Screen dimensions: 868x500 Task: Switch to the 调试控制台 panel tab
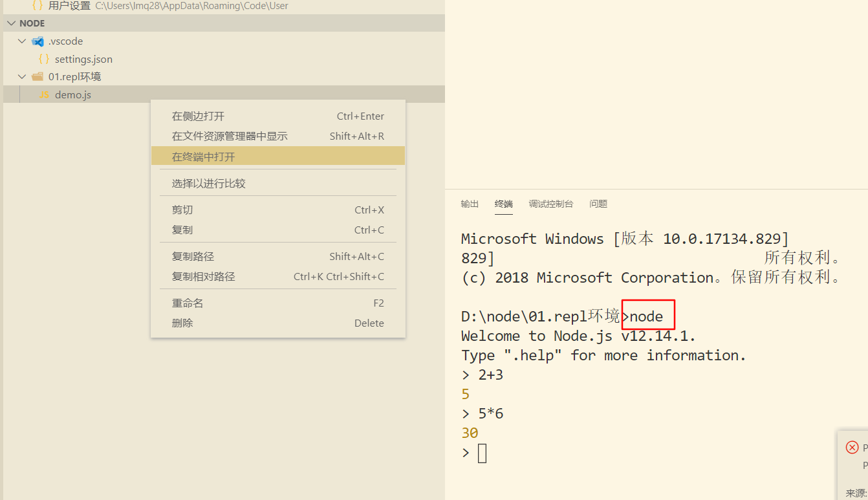(551, 204)
